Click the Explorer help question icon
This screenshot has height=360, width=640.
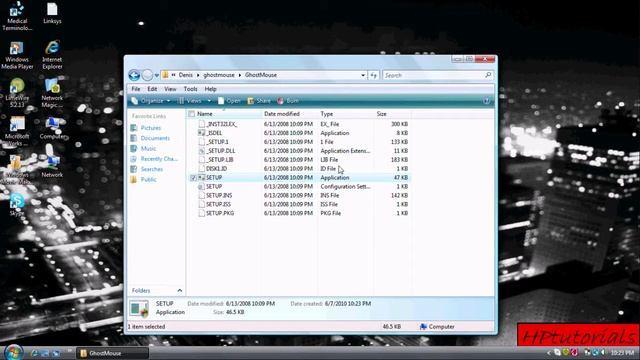point(486,101)
